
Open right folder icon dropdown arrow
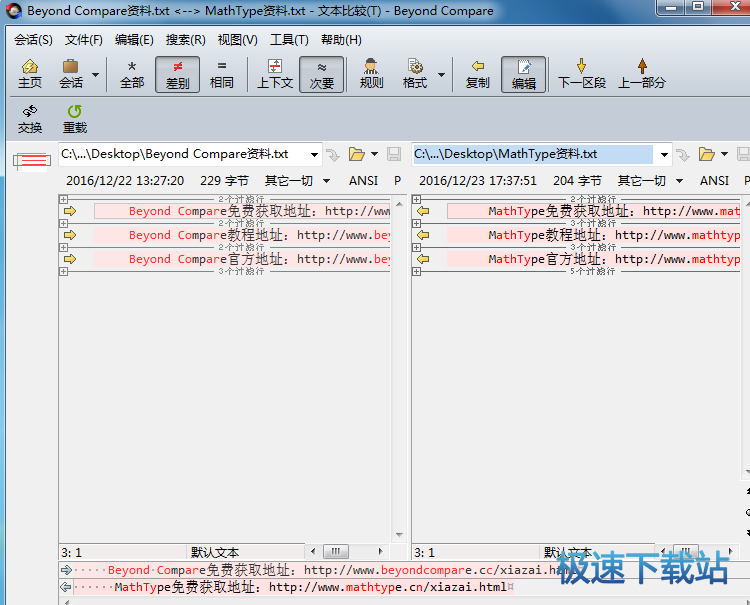click(x=724, y=154)
